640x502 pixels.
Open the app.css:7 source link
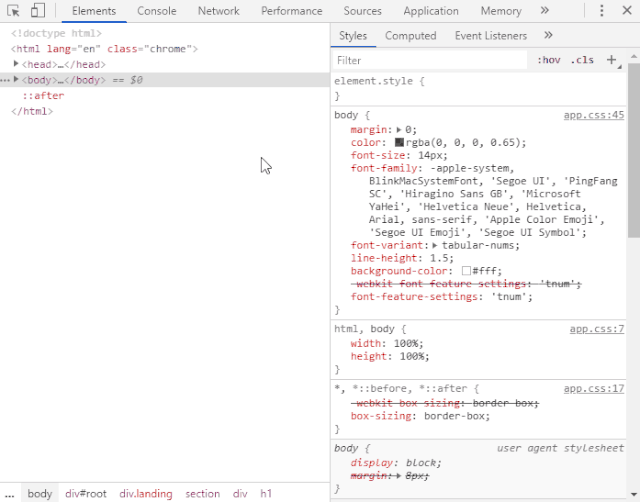(x=597, y=329)
